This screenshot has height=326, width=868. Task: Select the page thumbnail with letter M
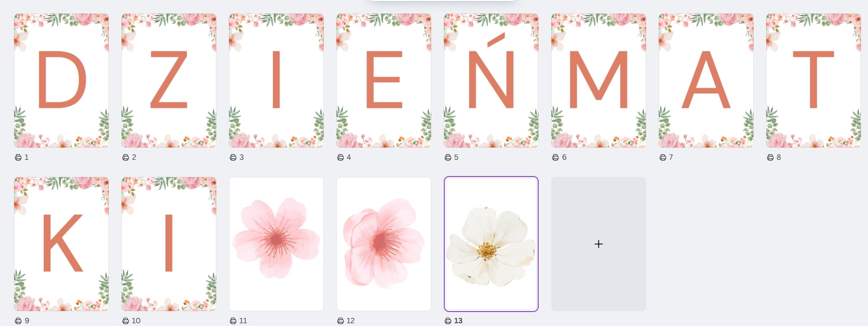point(598,80)
